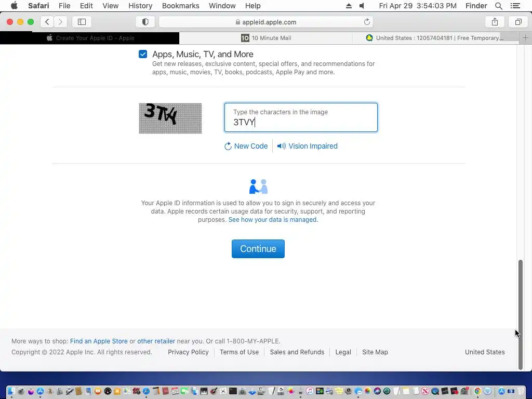Open Sales and Refunds footer link
This screenshot has width=532, height=399.
[297, 352]
